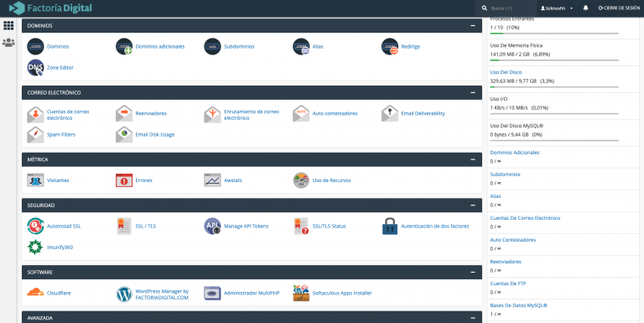
Task: Open the AutoInstall SSL icon
Action: pos(35,226)
